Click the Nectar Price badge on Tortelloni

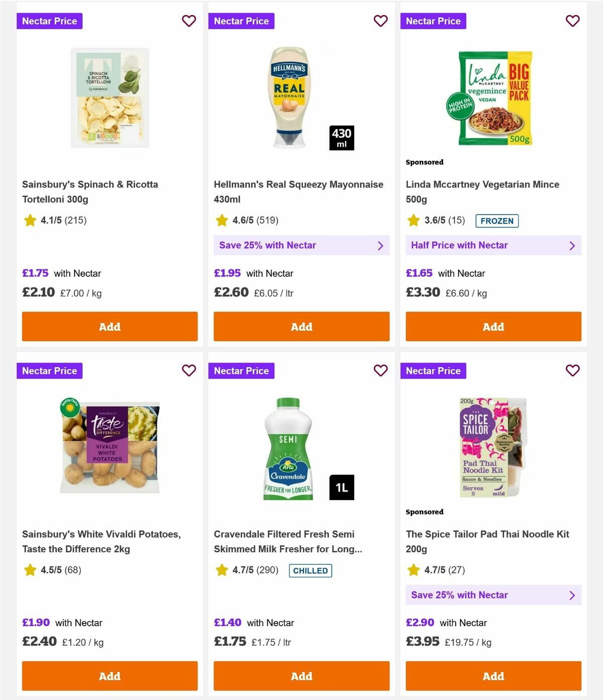50,21
